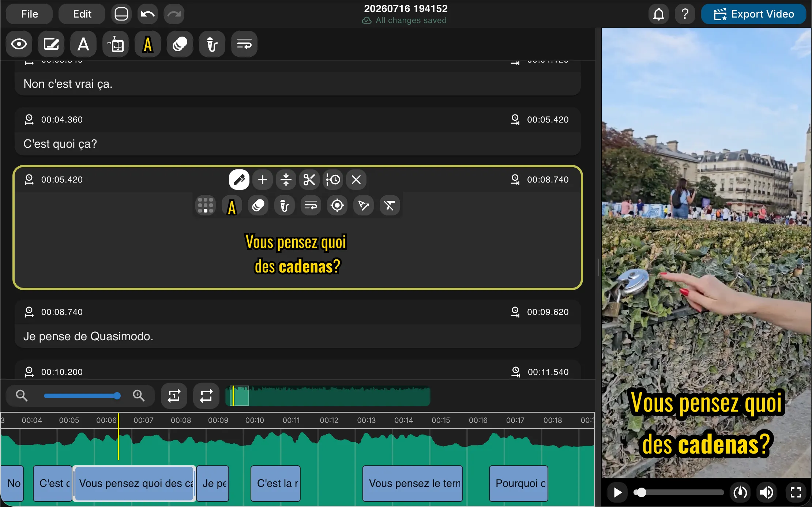Toggle loop current caption button

(x=174, y=396)
